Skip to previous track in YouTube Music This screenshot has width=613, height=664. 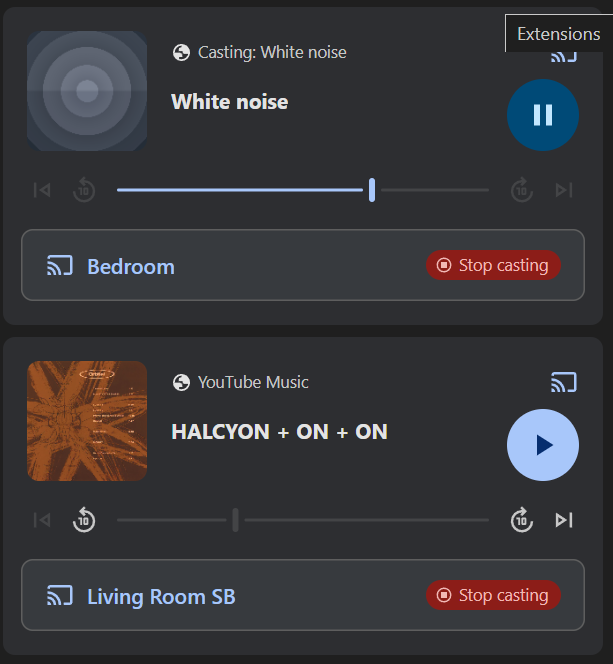click(42, 520)
